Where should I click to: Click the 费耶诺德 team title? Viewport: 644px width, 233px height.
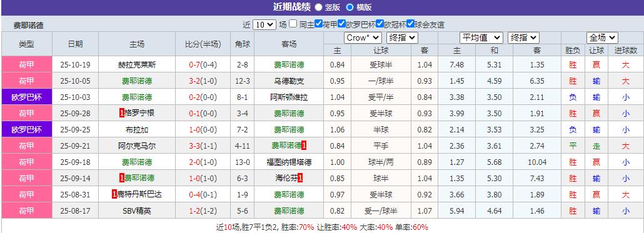(28, 26)
